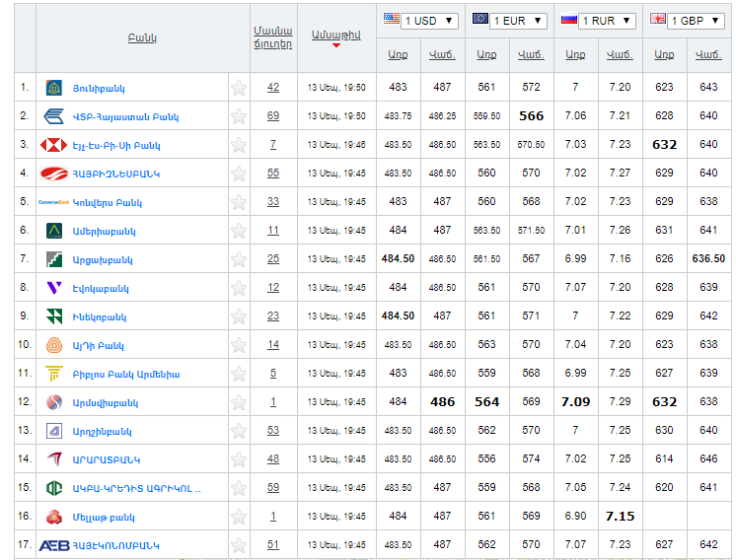Click the VTB-Armenia Bank logo in row 2
Viewport: 736px width, 560px height.
point(54,116)
